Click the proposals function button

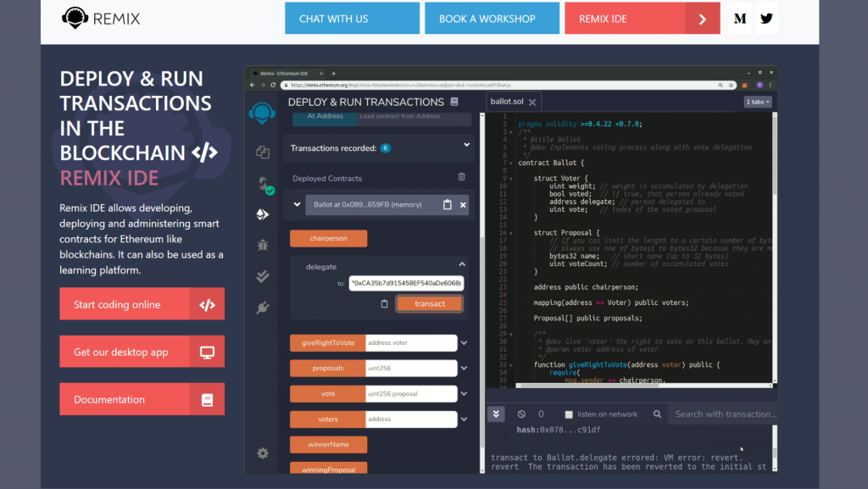click(x=328, y=369)
